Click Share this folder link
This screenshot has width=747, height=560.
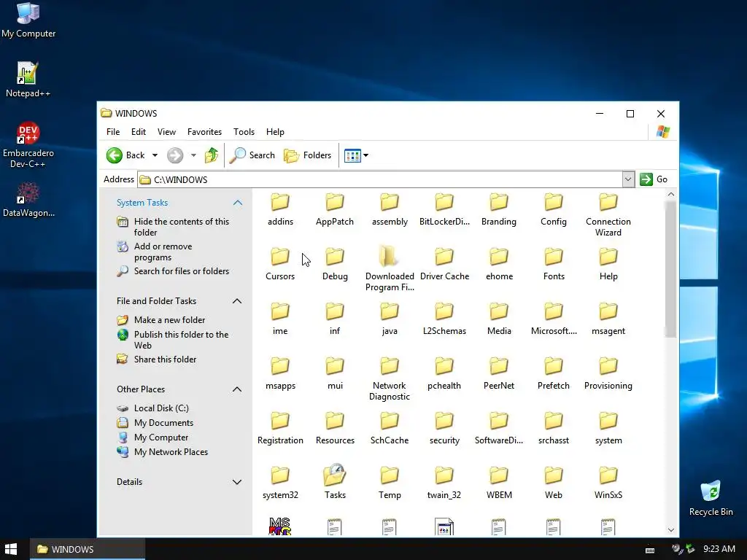pyautogui.click(x=157, y=359)
